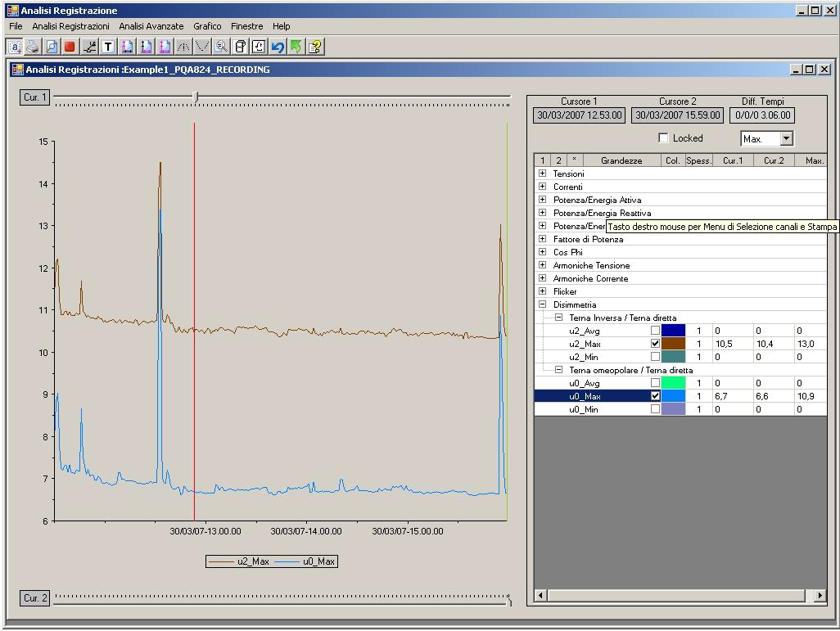
Task: Collapse the Disimmetria tree node
Action: (x=542, y=304)
